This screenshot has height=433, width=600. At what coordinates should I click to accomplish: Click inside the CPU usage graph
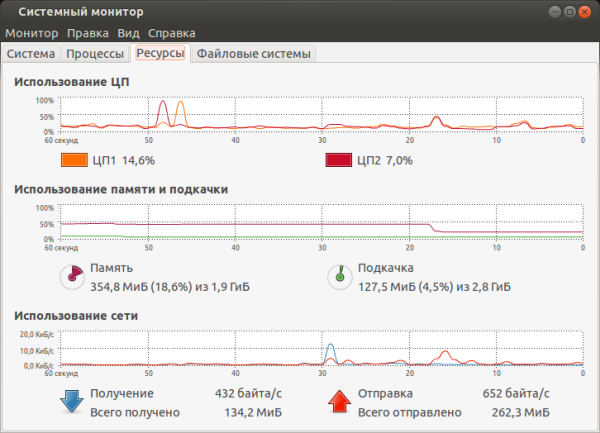pyautogui.click(x=321, y=115)
